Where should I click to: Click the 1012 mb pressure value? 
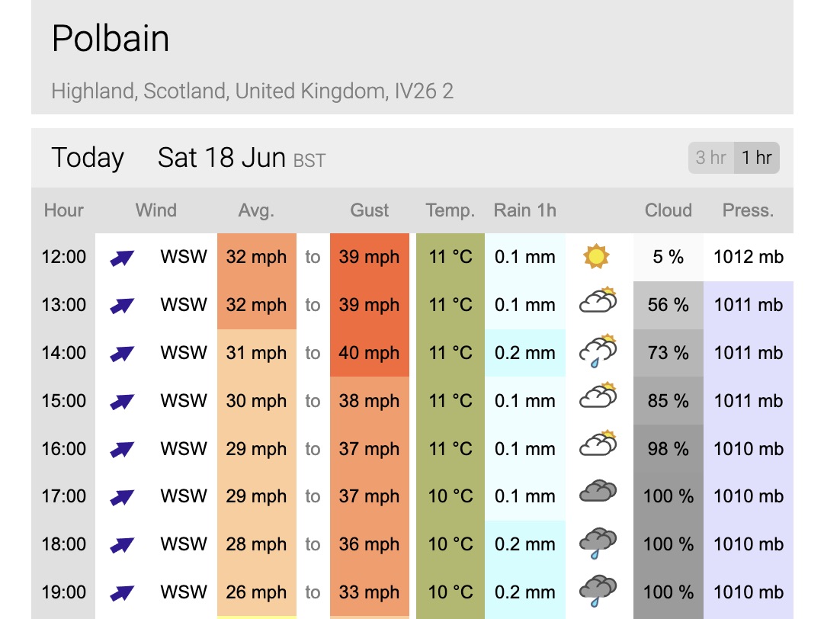tap(749, 257)
